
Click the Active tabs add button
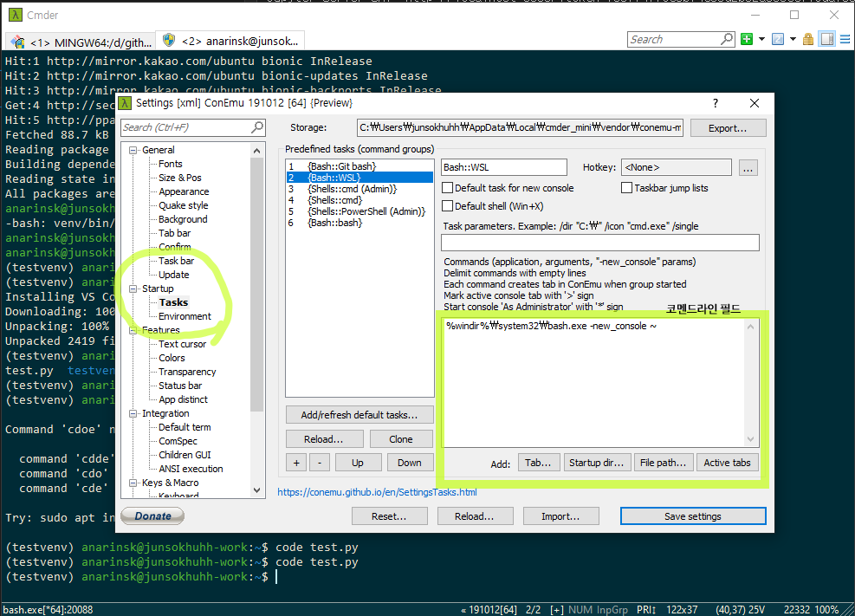pos(728,463)
